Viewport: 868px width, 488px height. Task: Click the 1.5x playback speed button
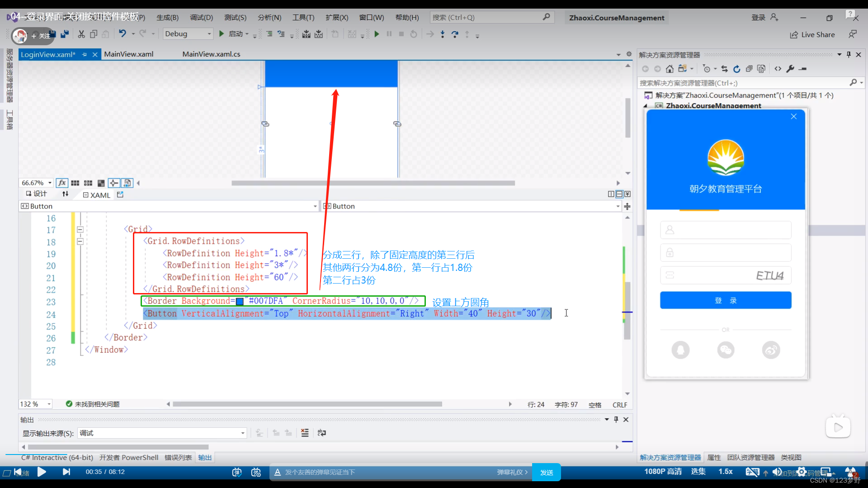click(x=726, y=471)
